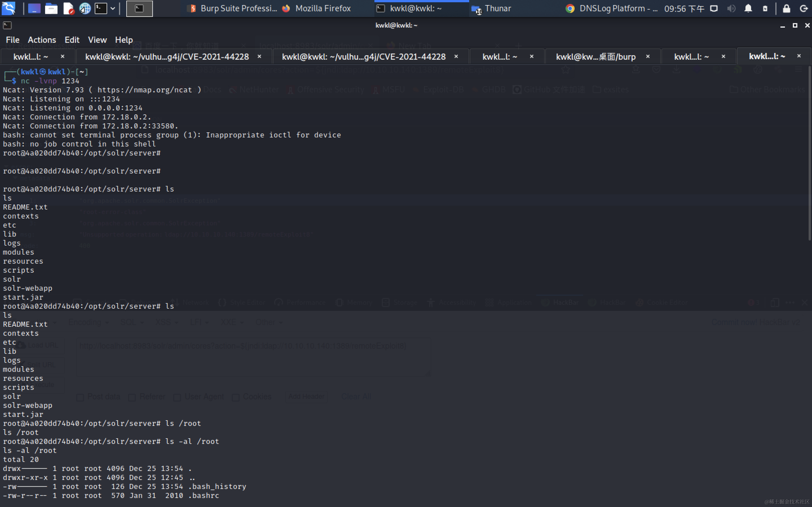Image resolution: width=812 pixels, height=507 pixels.
Task: Click the notification bell tray icon
Action: 748,8
